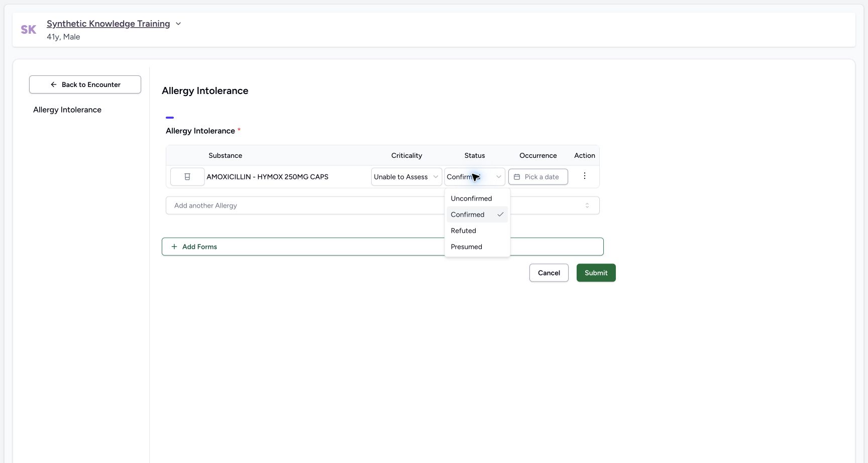This screenshot has height=463, width=868.
Task: Expand chevron next to Synthetic Knowledge Training
Action: (178, 24)
